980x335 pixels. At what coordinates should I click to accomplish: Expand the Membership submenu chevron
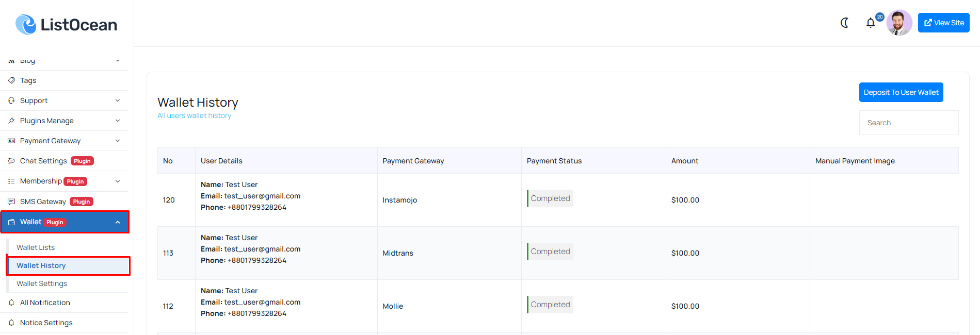(x=118, y=181)
